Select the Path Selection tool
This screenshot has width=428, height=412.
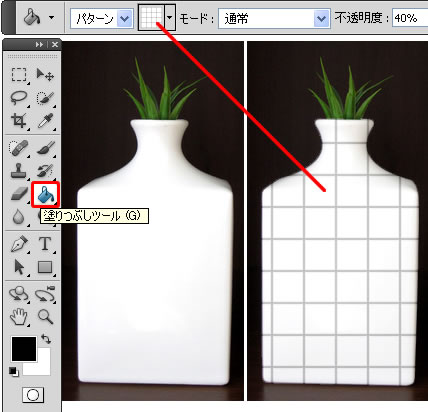pyautogui.click(x=19, y=267)
